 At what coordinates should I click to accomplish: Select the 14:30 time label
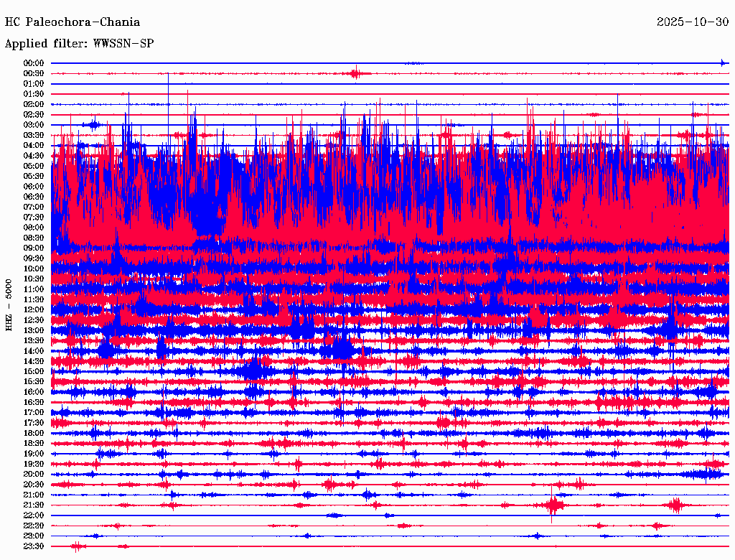pyautogui.click(x=34, y=362)
